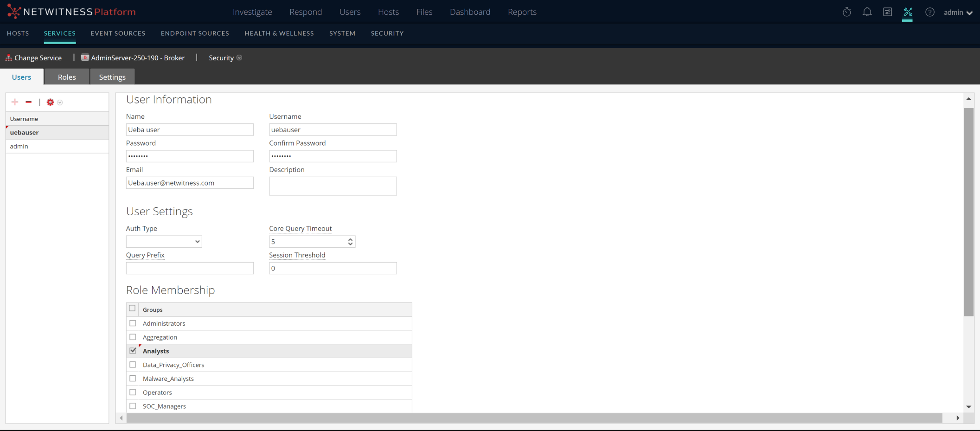This screenshot has height=431, width=980.
Task: Open the Help question mark icon
Action: [929, 12]
